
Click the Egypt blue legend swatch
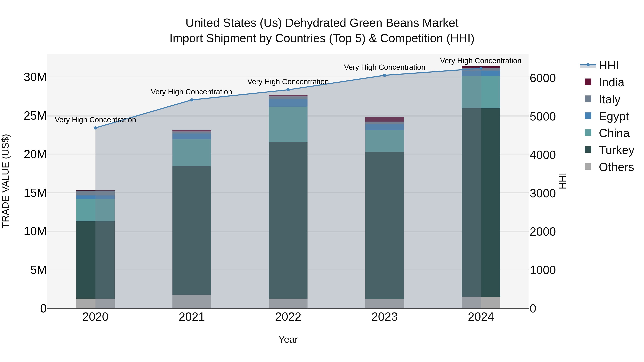pos(588,116)
